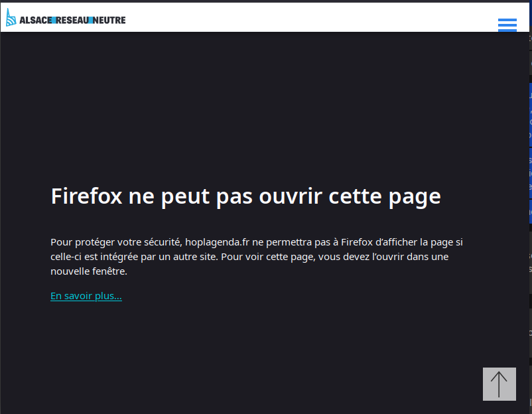This screenshot has height=414, width=532.
Task: Click 'd'afficher la page si' in paragraph
Action: [x=419, y=242]
